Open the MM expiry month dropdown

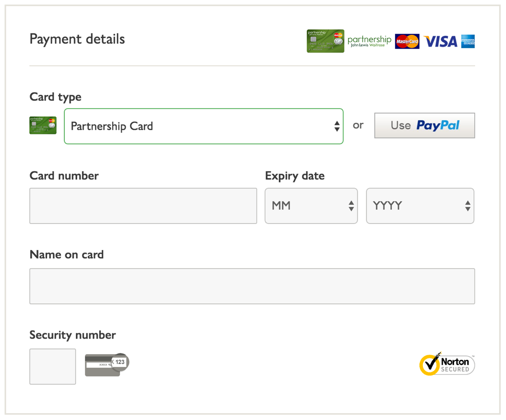coord(311,206)
